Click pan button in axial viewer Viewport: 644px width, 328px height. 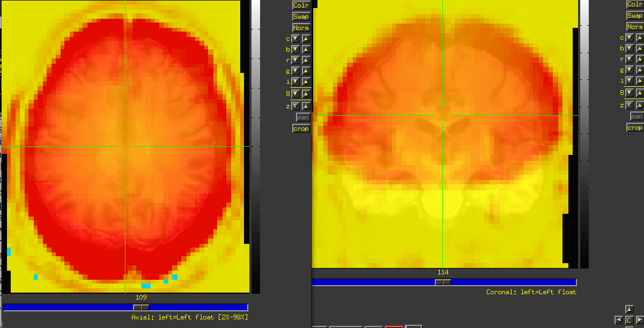[x=303, y=117]
